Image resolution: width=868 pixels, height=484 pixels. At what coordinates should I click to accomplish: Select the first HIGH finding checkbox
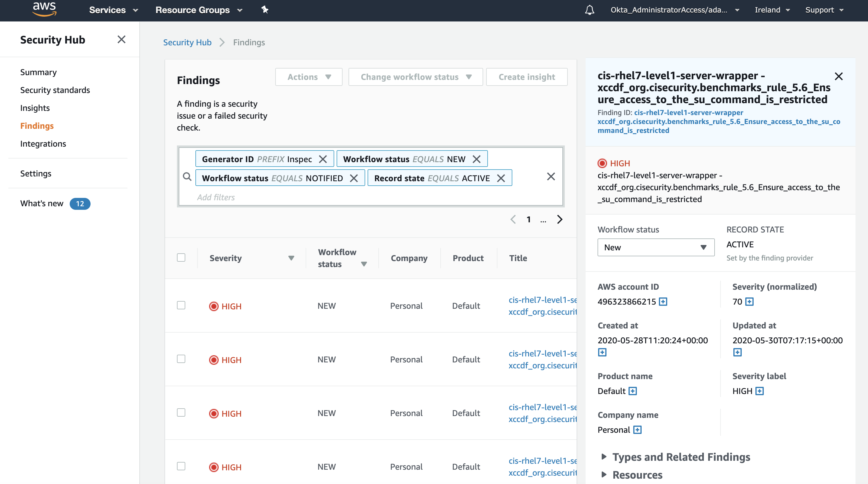(x=181, y=305)
